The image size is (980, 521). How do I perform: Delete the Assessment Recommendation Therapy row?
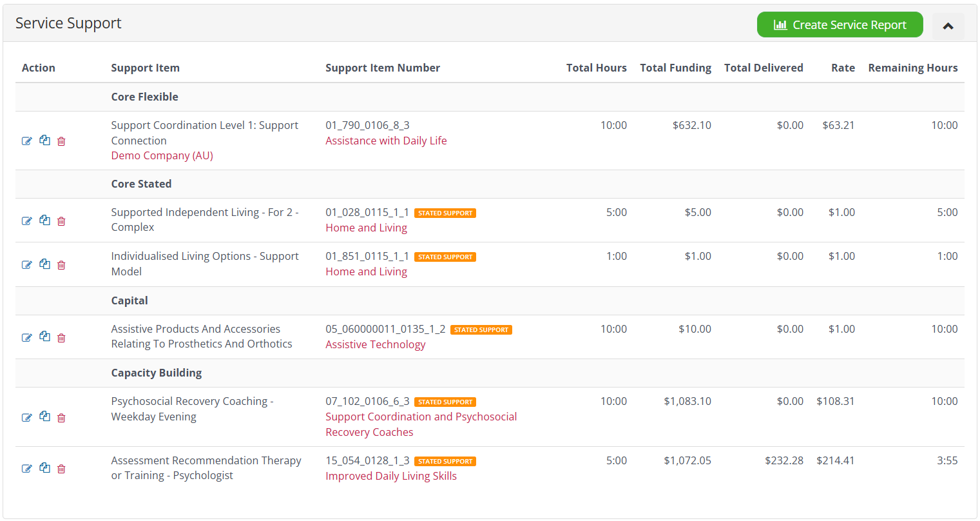tap(61, 469)
